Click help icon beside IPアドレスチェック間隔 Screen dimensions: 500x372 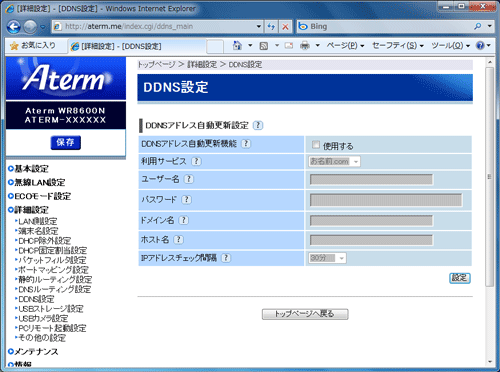(226, 258)
